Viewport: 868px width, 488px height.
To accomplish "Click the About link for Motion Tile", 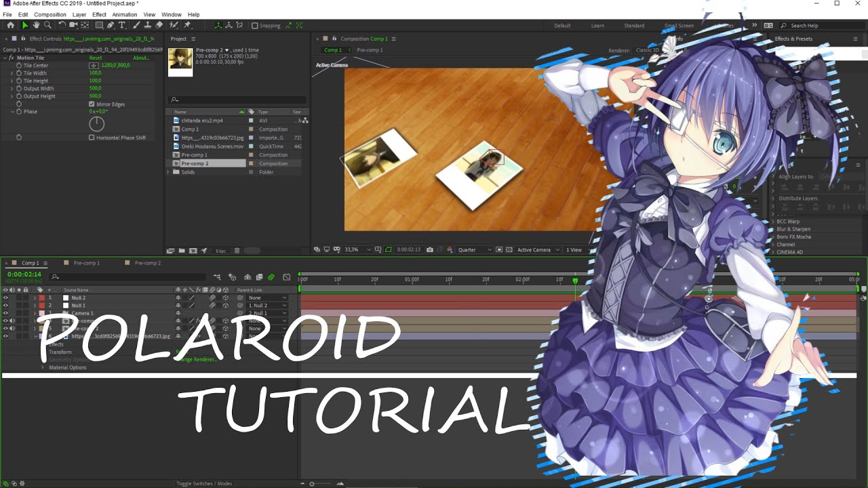I will pyautogui.click(x=140, y=58).
